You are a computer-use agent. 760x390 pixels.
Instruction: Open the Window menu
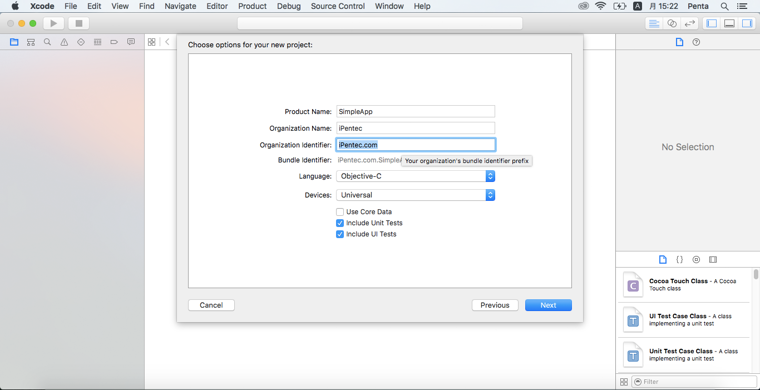tap(389, 6)
